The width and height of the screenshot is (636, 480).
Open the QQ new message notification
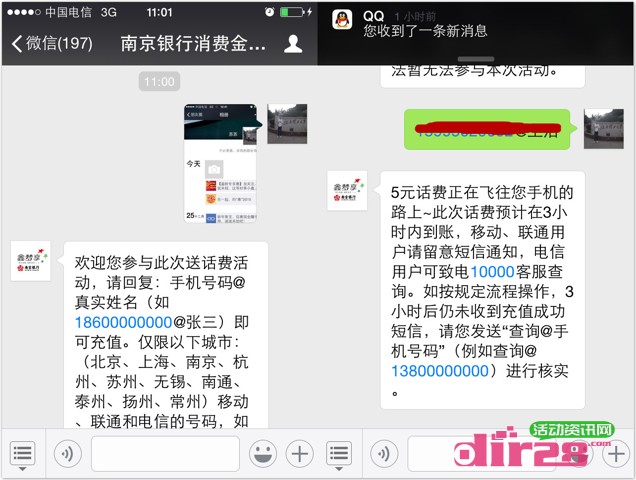(475, 32)
